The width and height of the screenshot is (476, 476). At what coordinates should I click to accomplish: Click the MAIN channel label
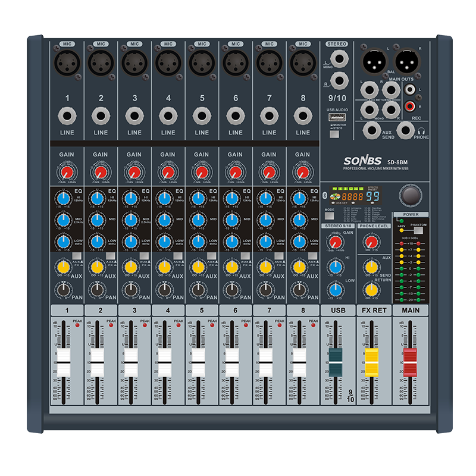(411, 311)
